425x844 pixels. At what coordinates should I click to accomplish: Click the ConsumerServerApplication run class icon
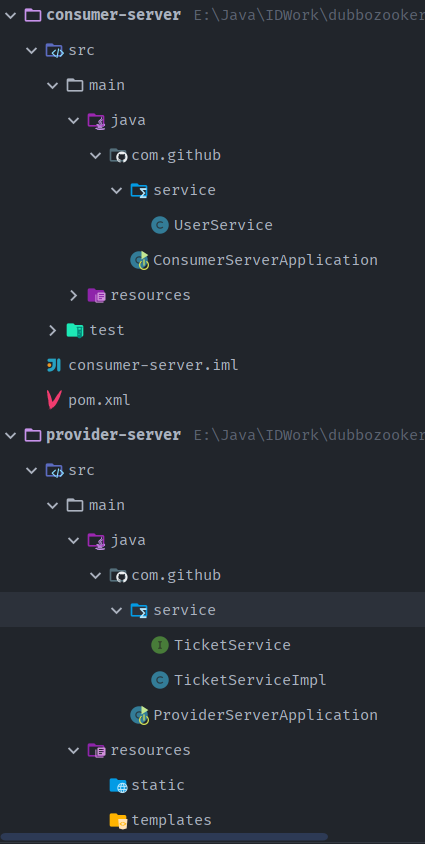139,261
